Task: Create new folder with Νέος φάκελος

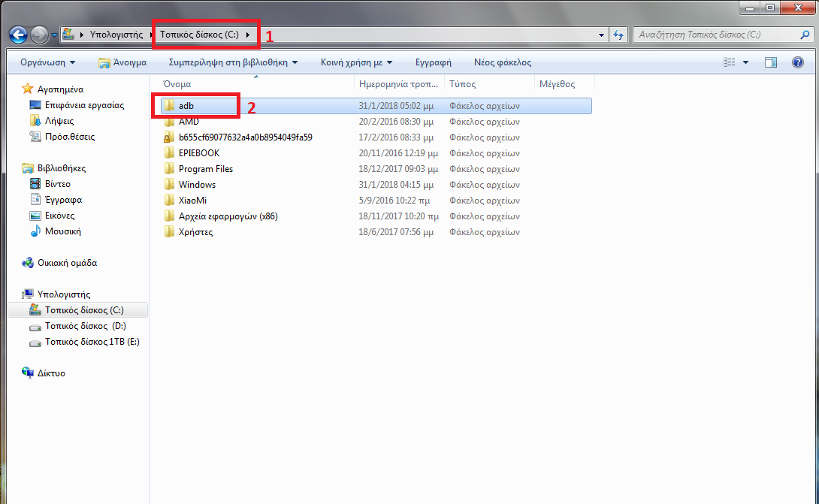Action: point(503,62)
